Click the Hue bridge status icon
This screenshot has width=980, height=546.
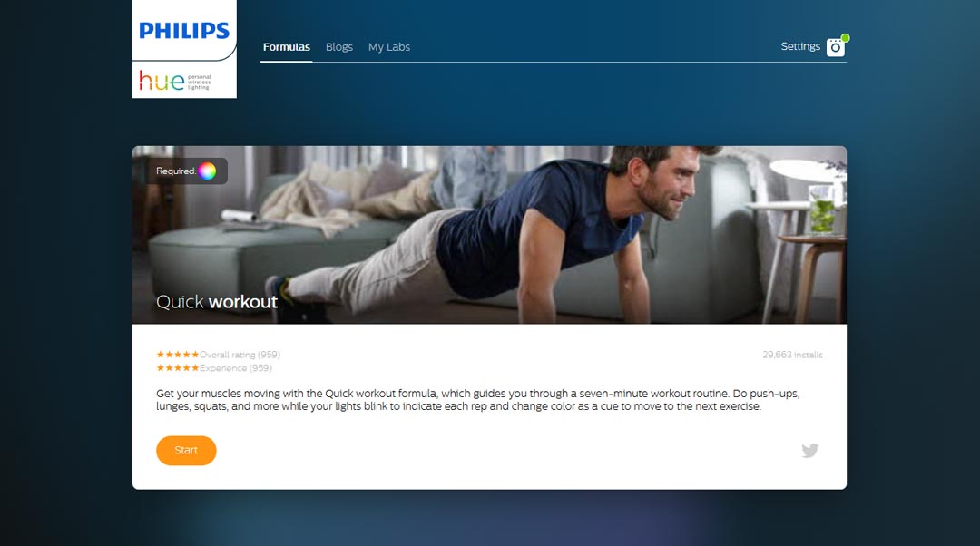pos(837,47)
